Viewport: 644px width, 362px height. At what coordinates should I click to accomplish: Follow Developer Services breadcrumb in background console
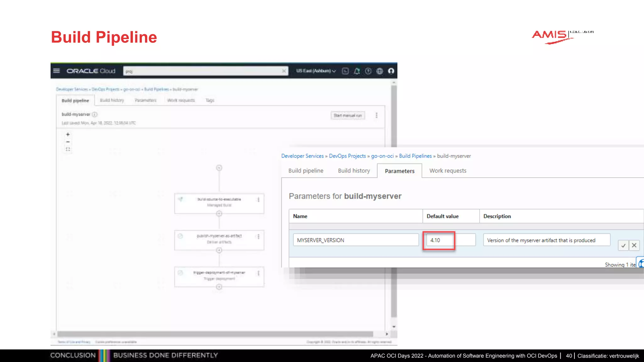(72, 89)
